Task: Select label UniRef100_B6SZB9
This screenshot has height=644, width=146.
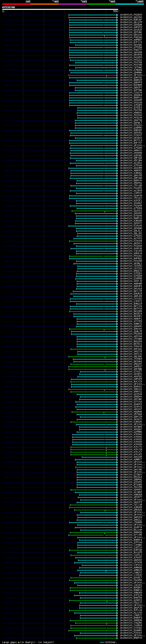Action: point(131,311)
